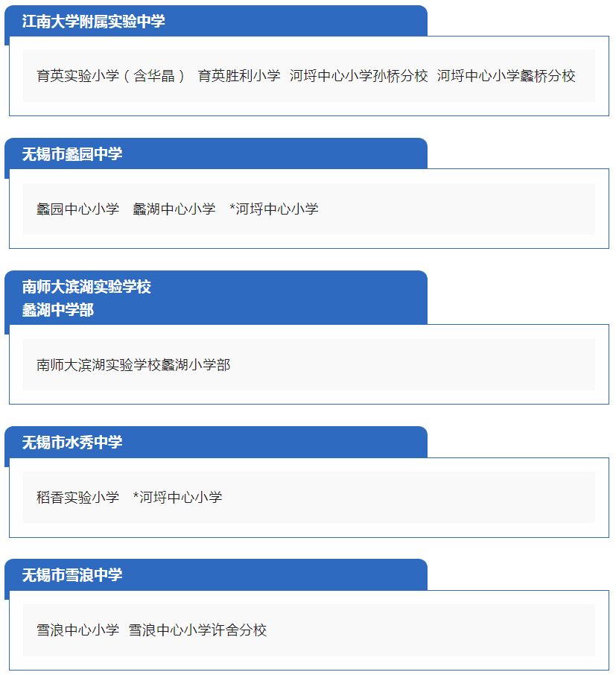Click 育英实验小学（含华晶）

(x=111, y=76)
